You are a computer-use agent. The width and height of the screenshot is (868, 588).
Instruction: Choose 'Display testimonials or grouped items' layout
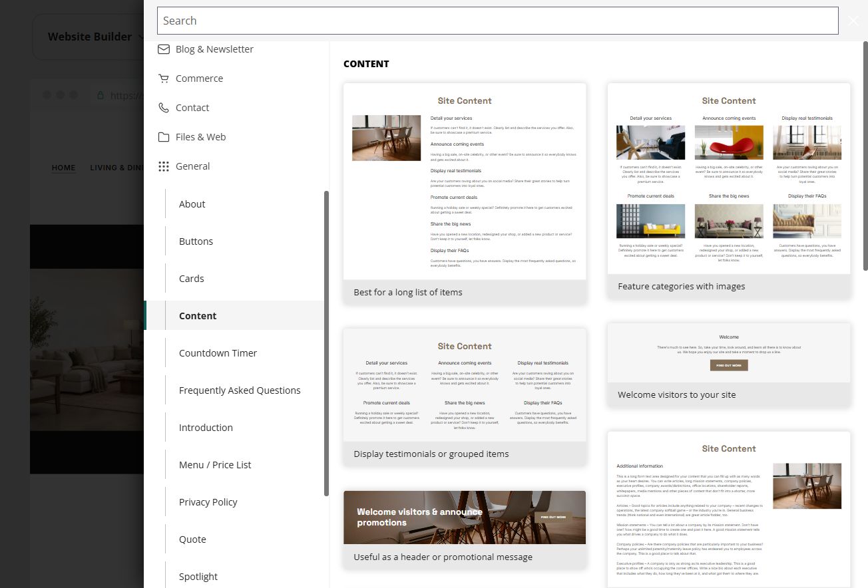[465, 396]
